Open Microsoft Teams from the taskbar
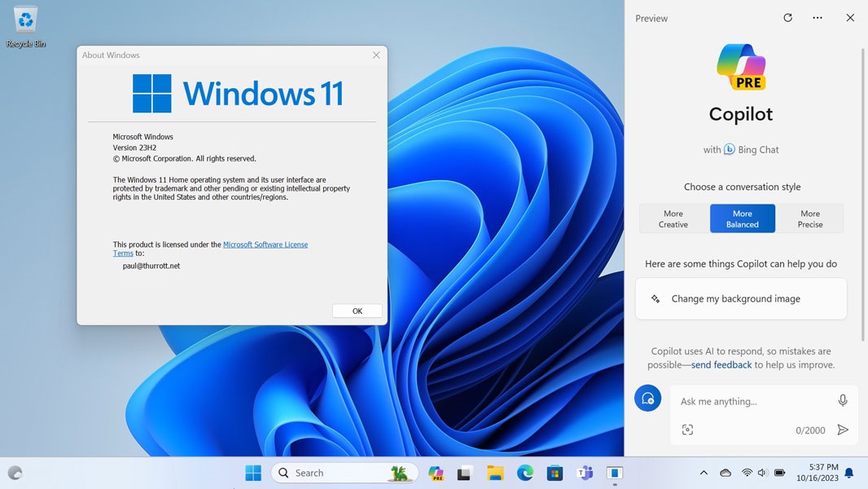Image resolution: width=868 pixels, height=489 pixels. (585, 473)
